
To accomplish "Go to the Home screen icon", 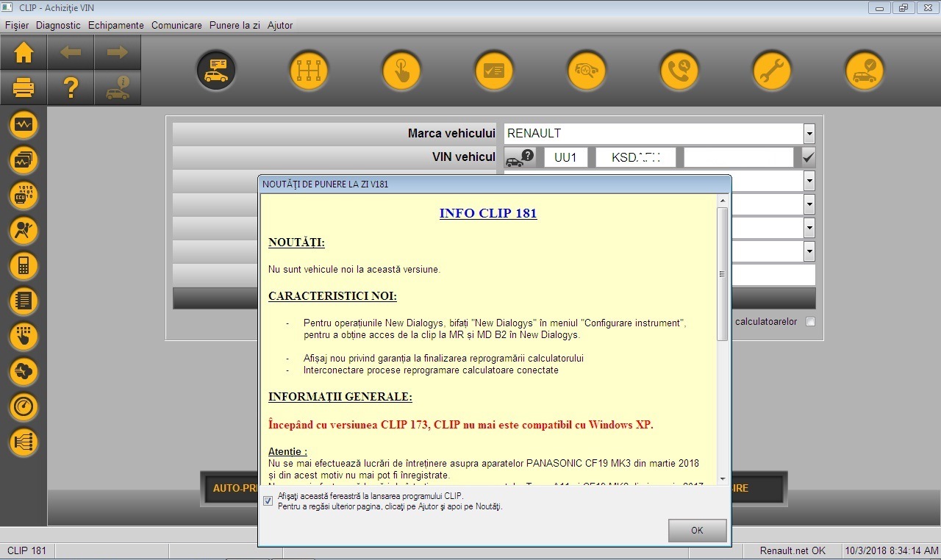I will (24, 52).
